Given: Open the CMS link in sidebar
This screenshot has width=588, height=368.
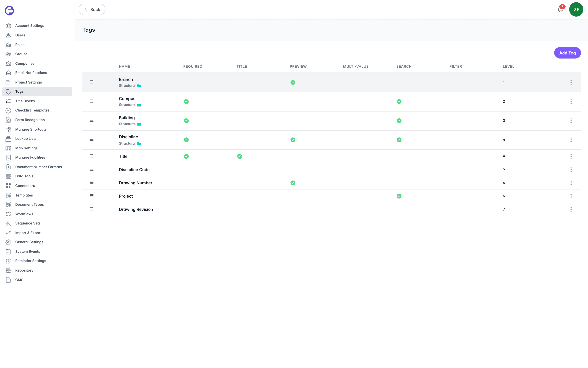Looking at the screenshot, I should (x=19, y=280).
